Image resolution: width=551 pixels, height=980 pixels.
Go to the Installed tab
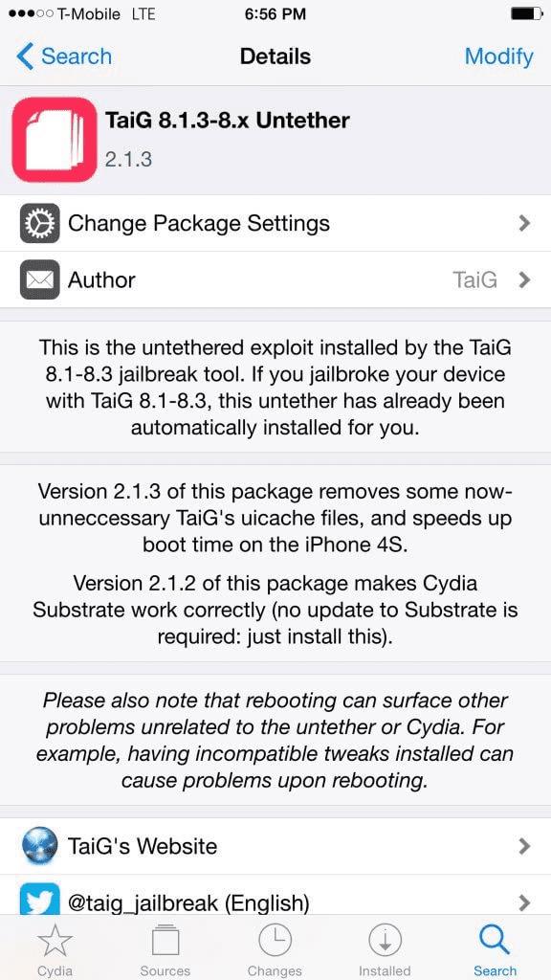(x=385, y=950)
